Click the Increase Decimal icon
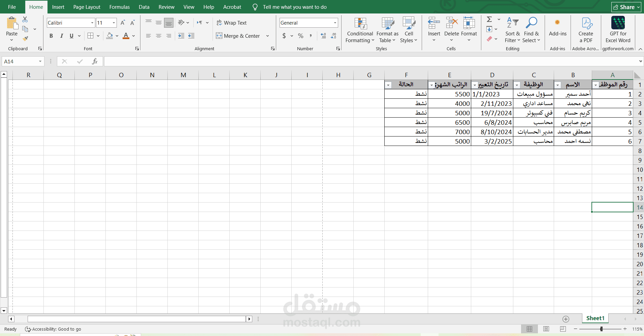This screenshot has height=336, width=644. pos(323,36)
